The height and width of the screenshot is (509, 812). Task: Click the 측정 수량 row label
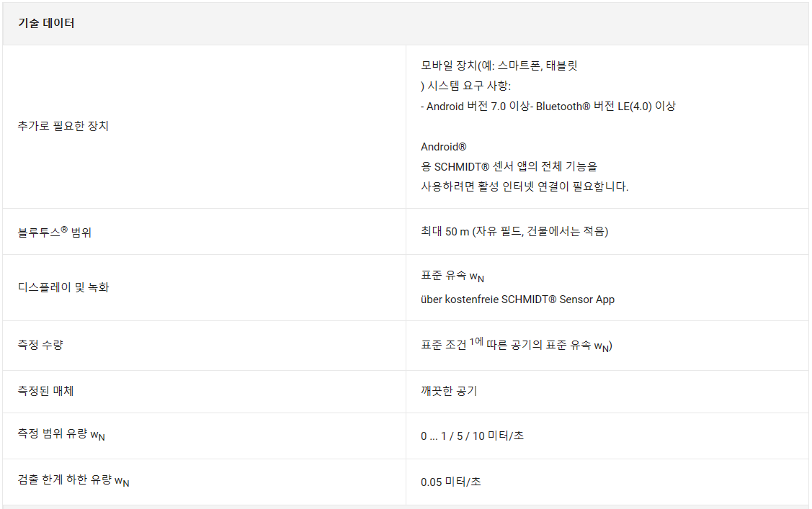click(40, 345)
